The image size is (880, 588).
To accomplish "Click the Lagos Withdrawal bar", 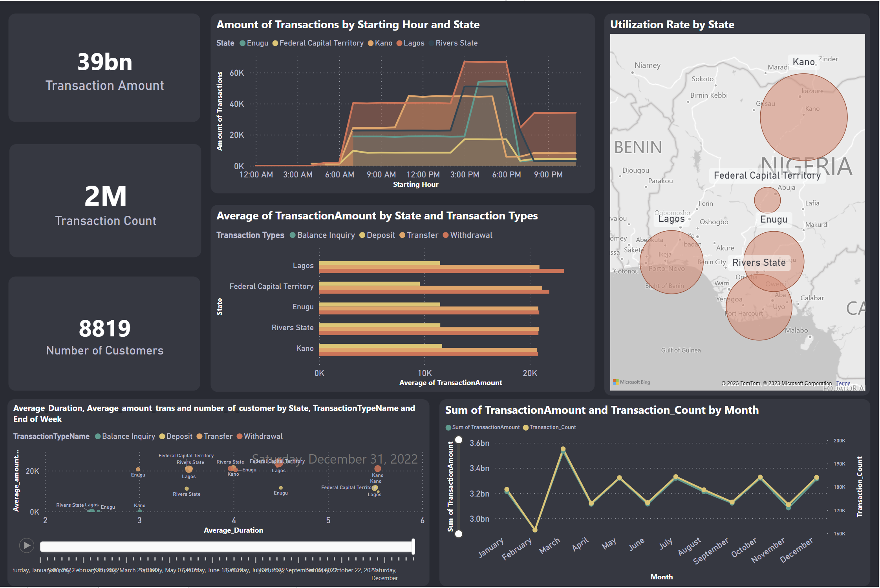I will pyautogui.click(x=441, y=271).
